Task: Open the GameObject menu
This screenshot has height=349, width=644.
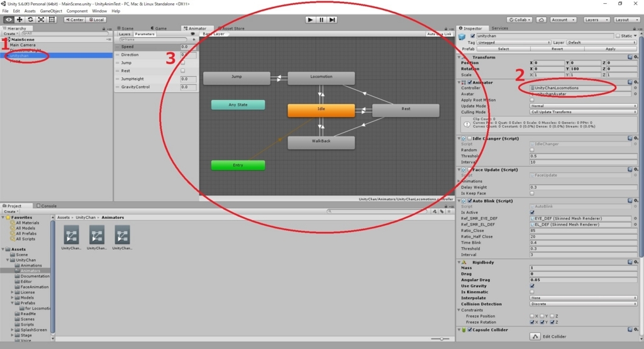Action: tap(51, 11)
